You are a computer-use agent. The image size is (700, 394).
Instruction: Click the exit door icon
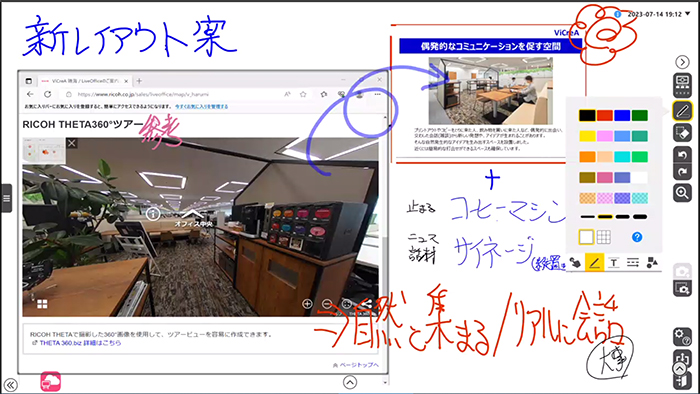(682, 381)
